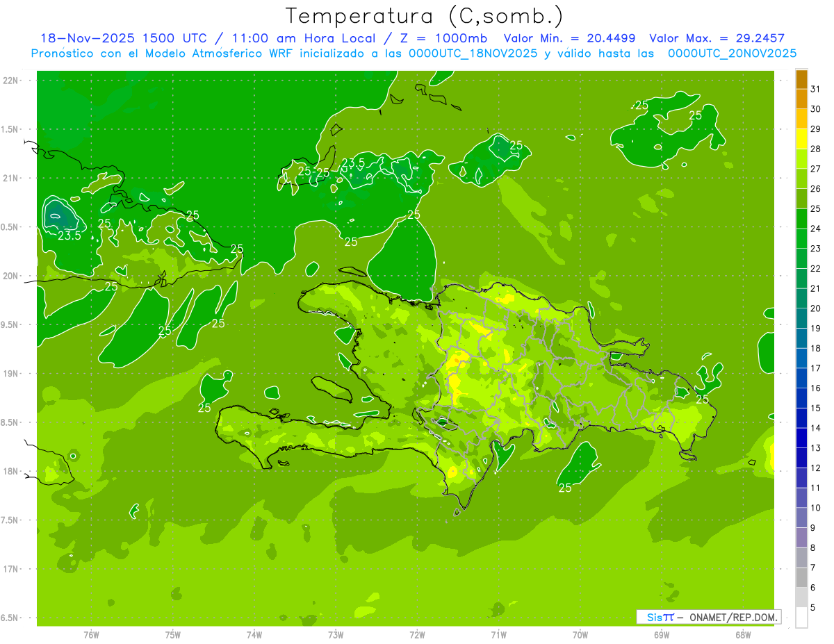Click the colorbar value '10'
The width and height of the screenshot is (834, 644).
point(815,508)
